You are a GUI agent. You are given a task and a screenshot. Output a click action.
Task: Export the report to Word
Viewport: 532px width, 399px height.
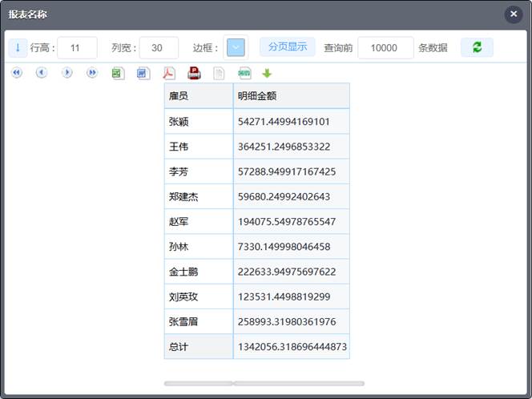(x=143, y=73)
